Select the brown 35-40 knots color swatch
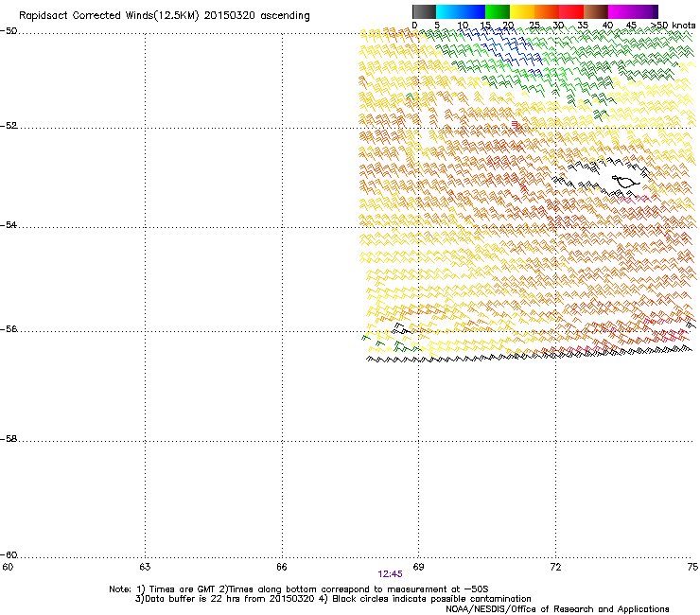The width and height of the screenshot is (700, 615). (x=596, y=11)
